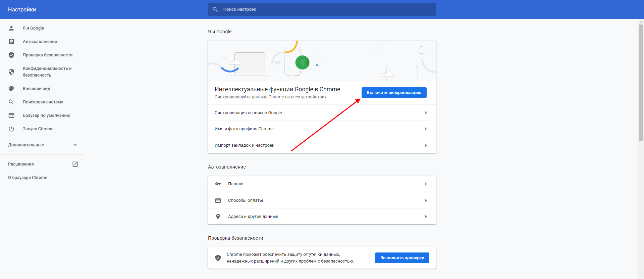Click the green sync circle in the banner

click(302, 62)
